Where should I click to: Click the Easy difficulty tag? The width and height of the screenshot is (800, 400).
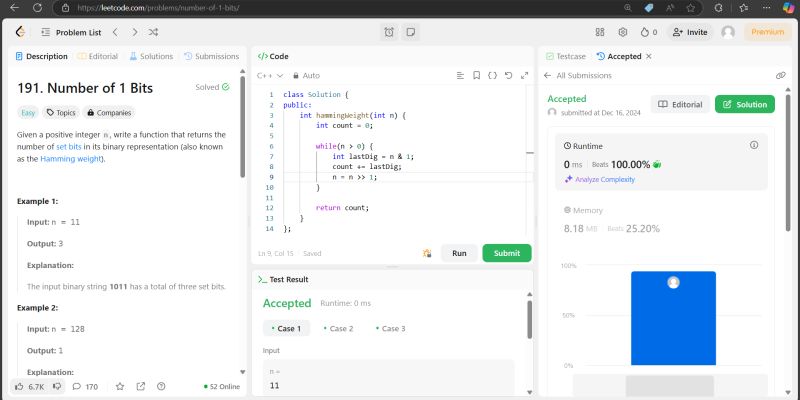(28, 113)
